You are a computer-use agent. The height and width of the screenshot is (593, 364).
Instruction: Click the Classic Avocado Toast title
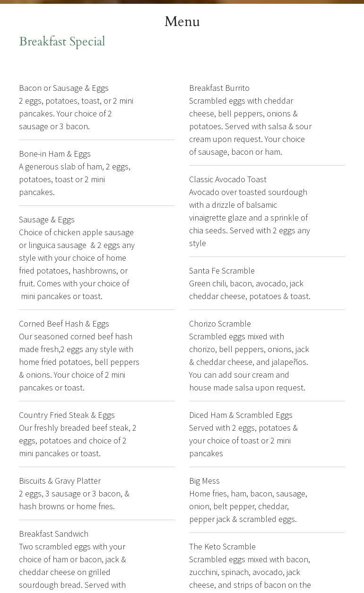point(228,179)
